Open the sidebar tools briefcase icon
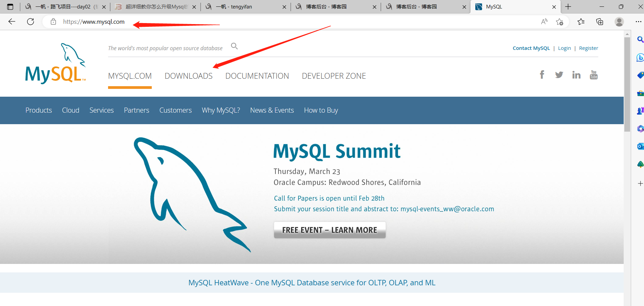The height and width of the screenshot is (306, 644). pos(640,93)
